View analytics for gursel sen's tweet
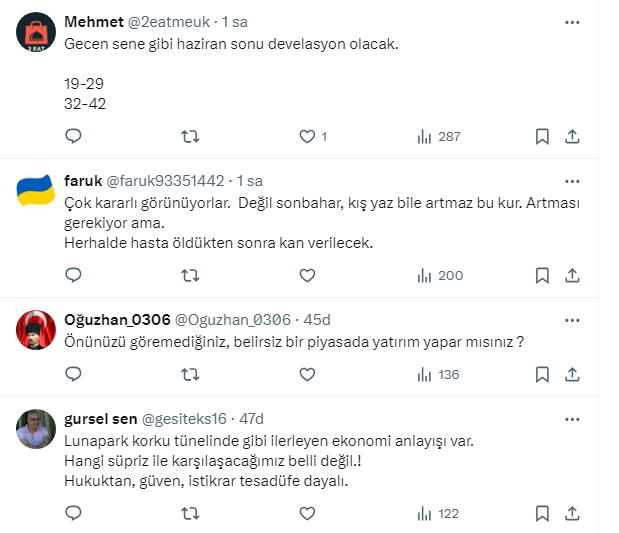619x533 pixels. coord(438,513)
